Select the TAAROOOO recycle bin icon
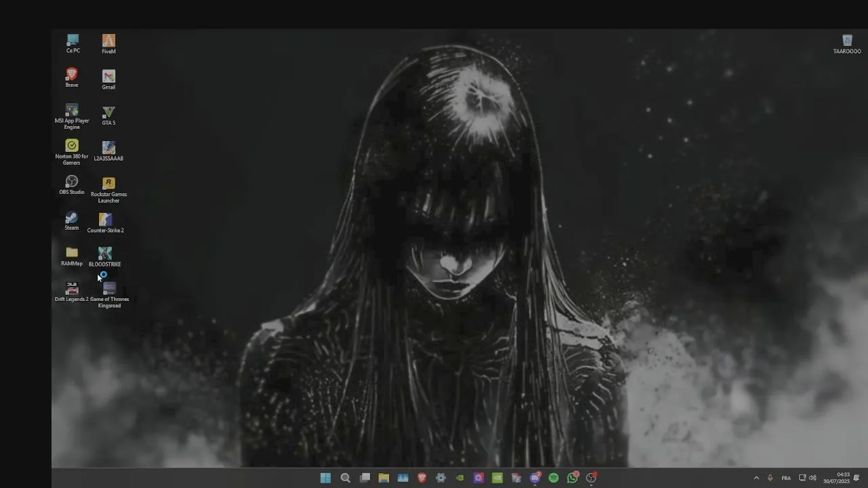 click(x=847, y=45)
